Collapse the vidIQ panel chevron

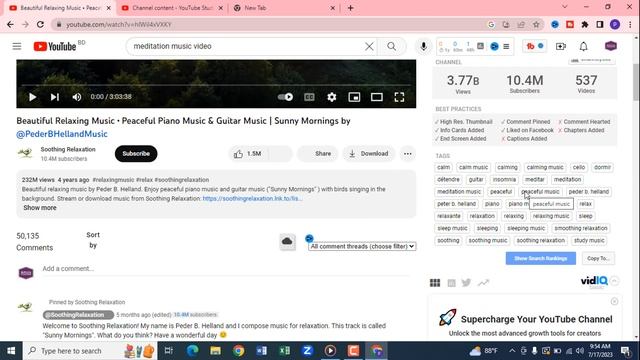[615, 281]
